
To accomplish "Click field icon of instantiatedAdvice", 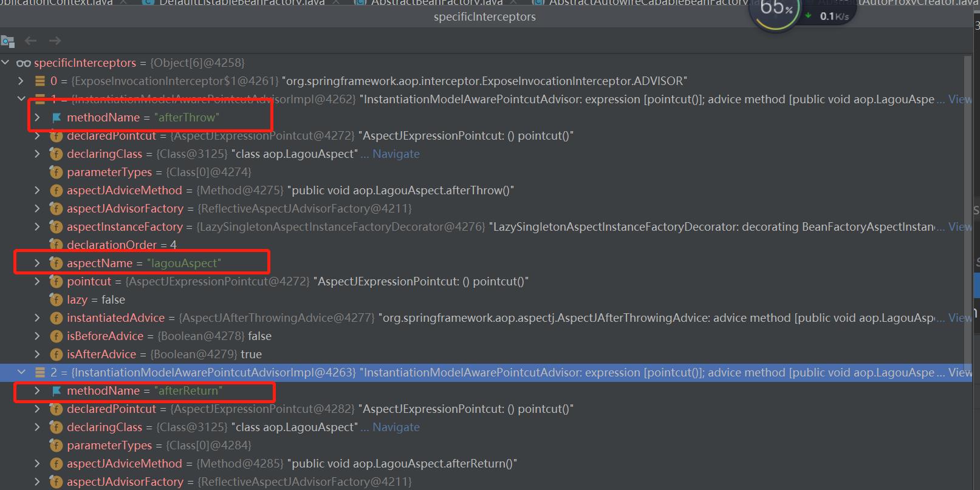I will pos(57,318).
